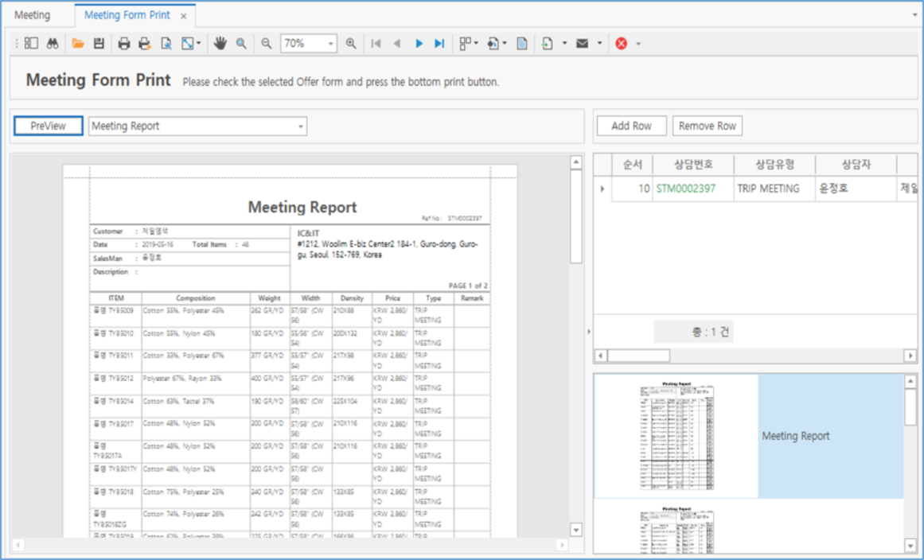Click the Zoom Out magnifier icon

[267, 44]
